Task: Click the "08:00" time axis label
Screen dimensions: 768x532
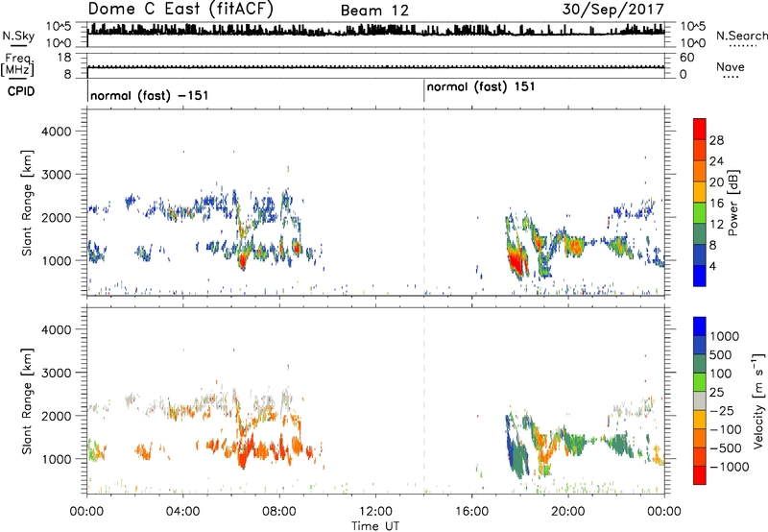Action: 279,512
